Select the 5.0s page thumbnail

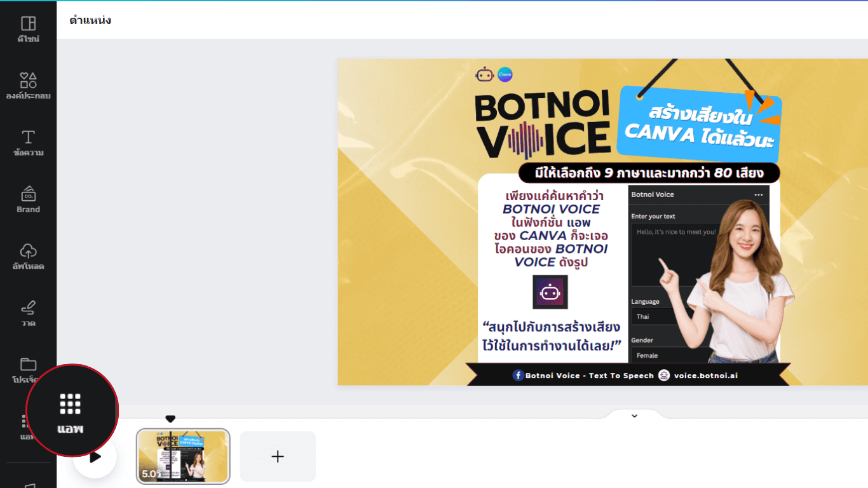click(183, 456)
